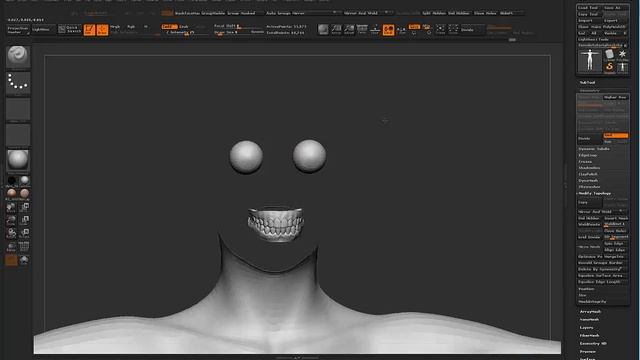
Task: Click the cylinder tool icon in Tool palette
Action: pyautogui.click(x=609, y=55)
